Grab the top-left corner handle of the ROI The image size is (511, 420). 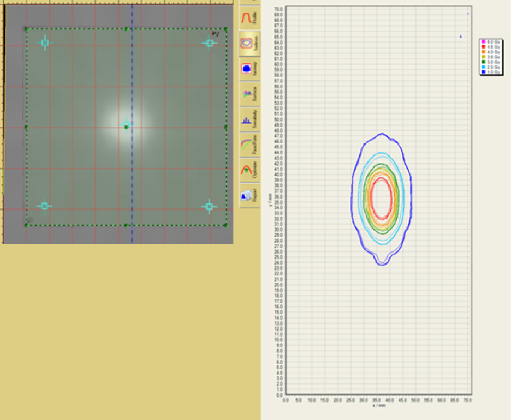pos(27,29)
